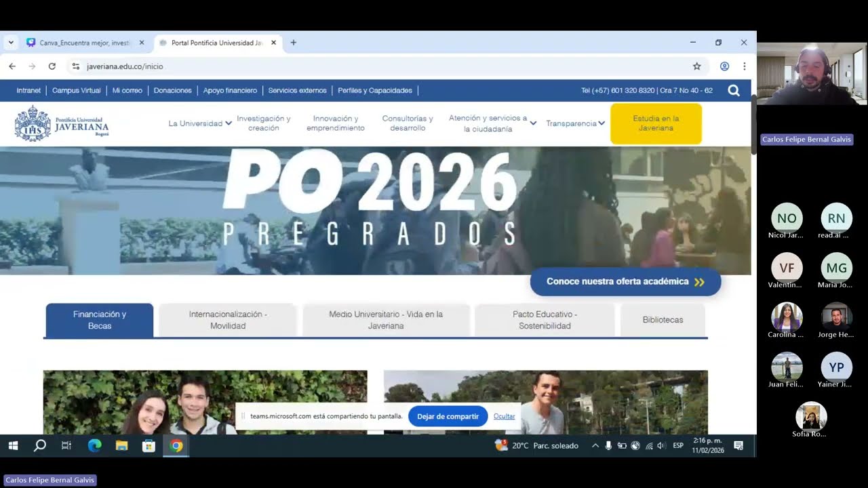Show hidden system tray icons
868x488 pixels.
pos(595,446)
